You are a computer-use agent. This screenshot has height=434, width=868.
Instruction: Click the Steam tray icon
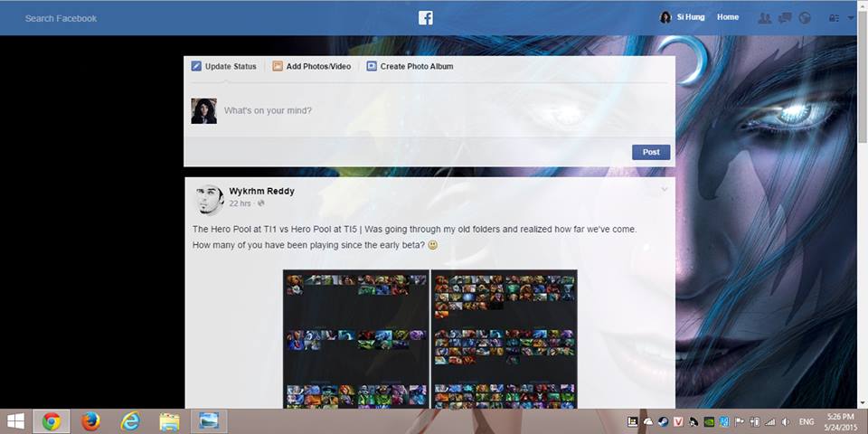tap(663, 422)
